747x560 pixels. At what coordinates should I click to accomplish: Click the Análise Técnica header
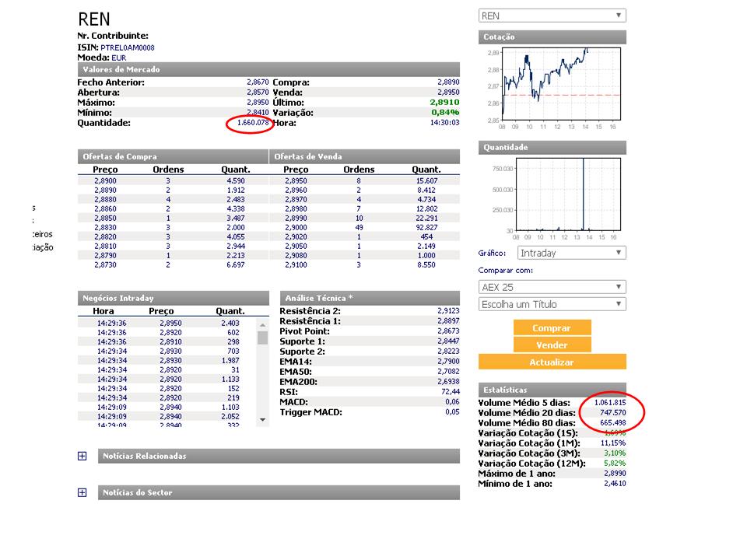[x=370, y=298]
